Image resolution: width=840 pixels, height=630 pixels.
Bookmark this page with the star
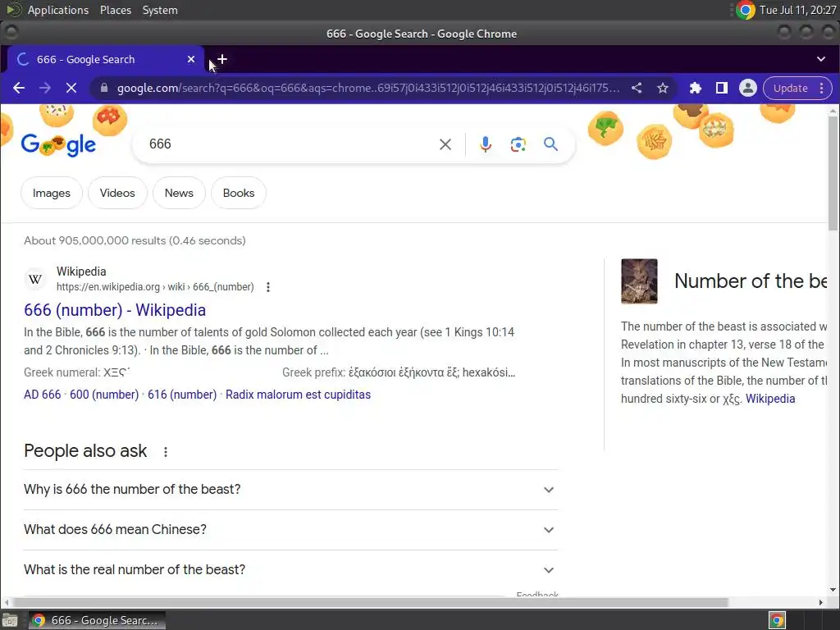tap(663, 88)
